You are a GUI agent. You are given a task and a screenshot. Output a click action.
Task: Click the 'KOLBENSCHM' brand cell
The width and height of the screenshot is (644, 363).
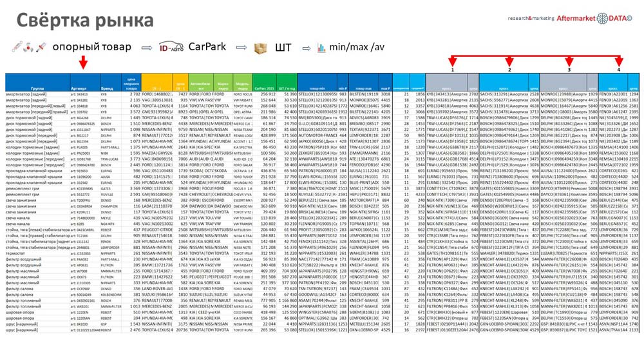tap(111, 295)
